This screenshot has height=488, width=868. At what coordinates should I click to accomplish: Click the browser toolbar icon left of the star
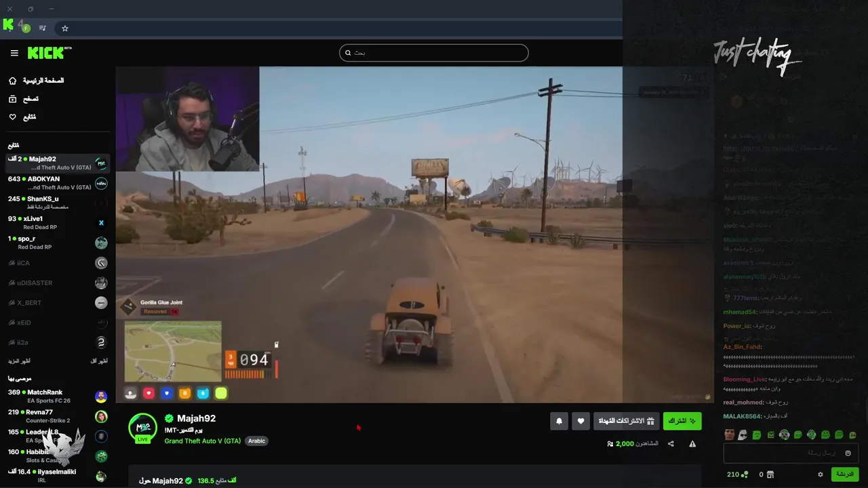coord(43,28)
